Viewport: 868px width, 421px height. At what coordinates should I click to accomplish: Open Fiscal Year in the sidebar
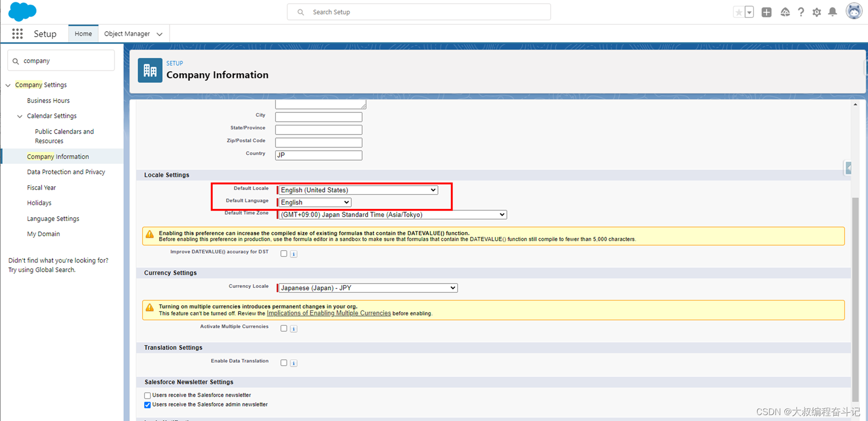click(41, 187)
